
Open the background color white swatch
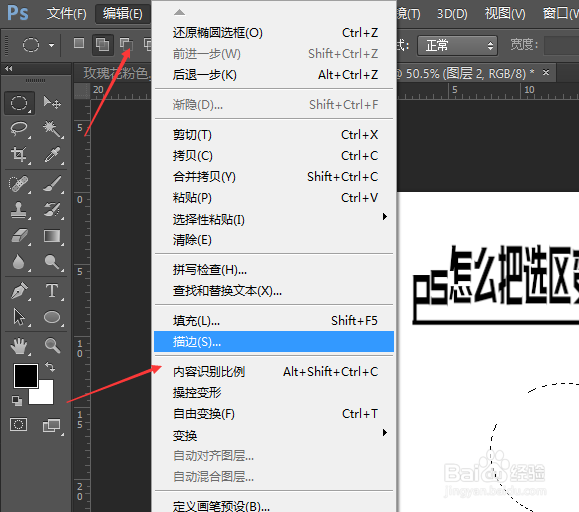(x=46, y=396)
